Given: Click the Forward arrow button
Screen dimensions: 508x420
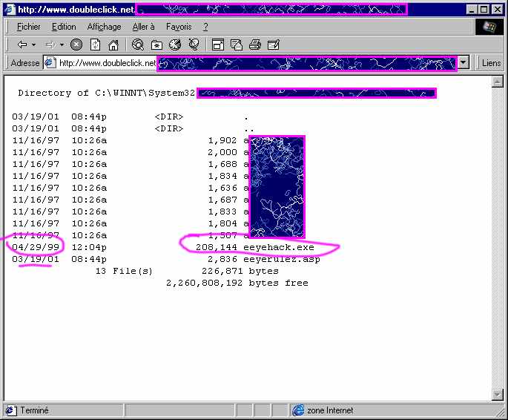Looking at the screenshot, I should [50, 45].
